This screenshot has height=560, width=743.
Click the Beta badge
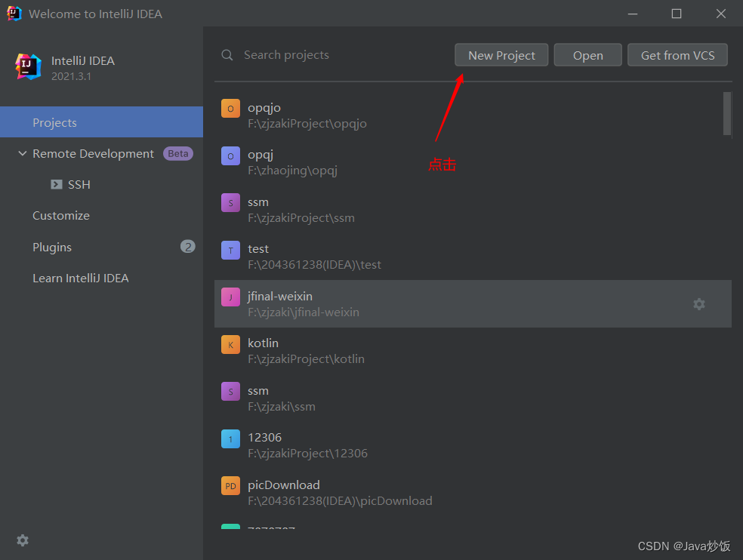pos(177,153)
